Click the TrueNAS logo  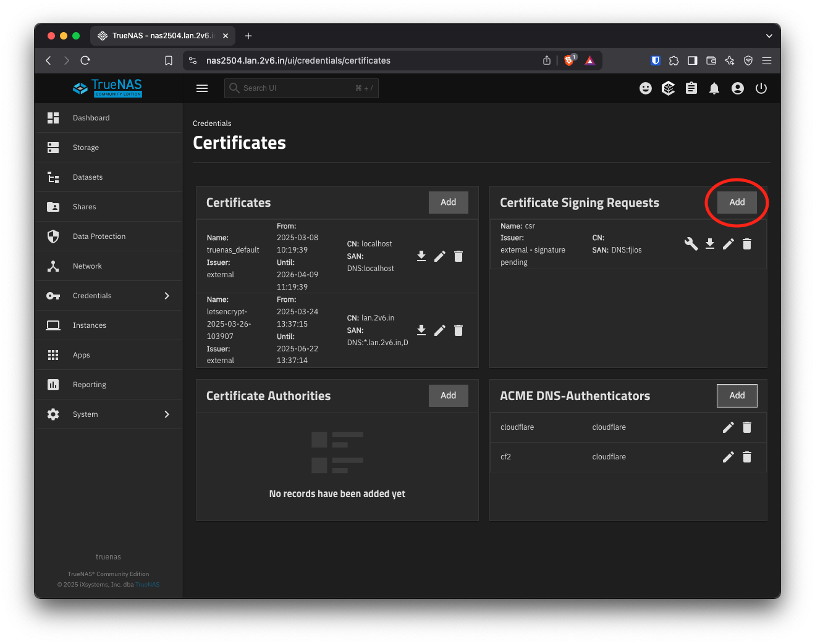(108, 88)
